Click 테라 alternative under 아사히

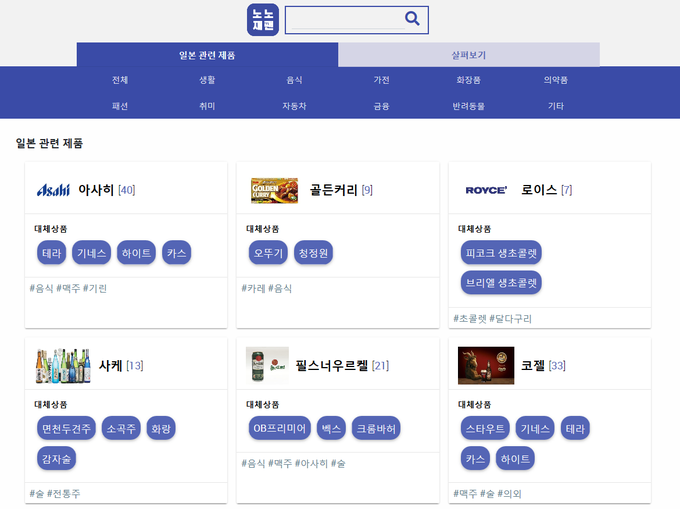[52, 253]
